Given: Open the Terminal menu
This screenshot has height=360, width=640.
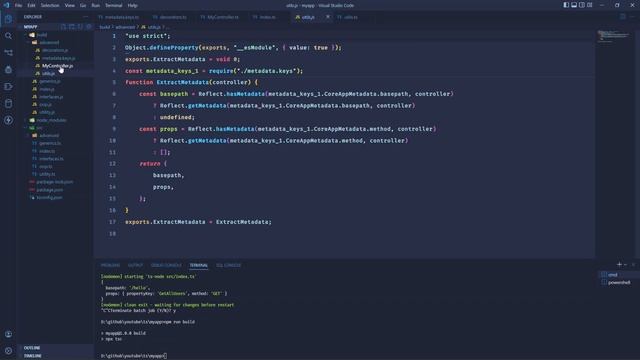Looking at the screenshot, I should 113,5.
